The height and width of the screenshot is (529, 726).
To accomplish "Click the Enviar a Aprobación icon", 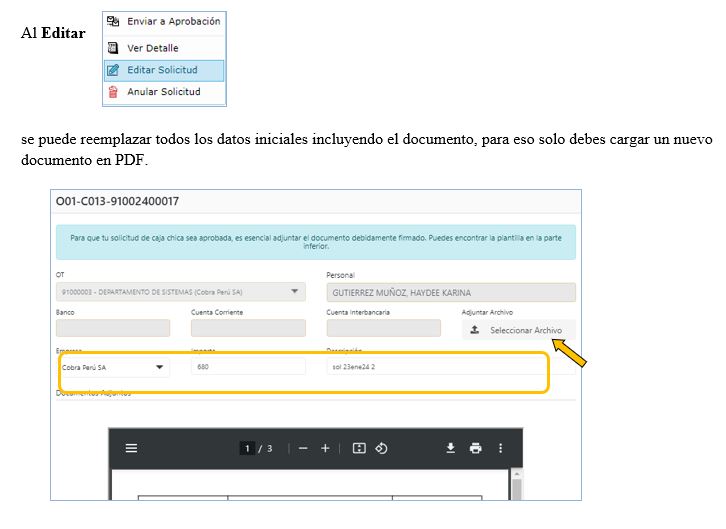I will 113,21.
